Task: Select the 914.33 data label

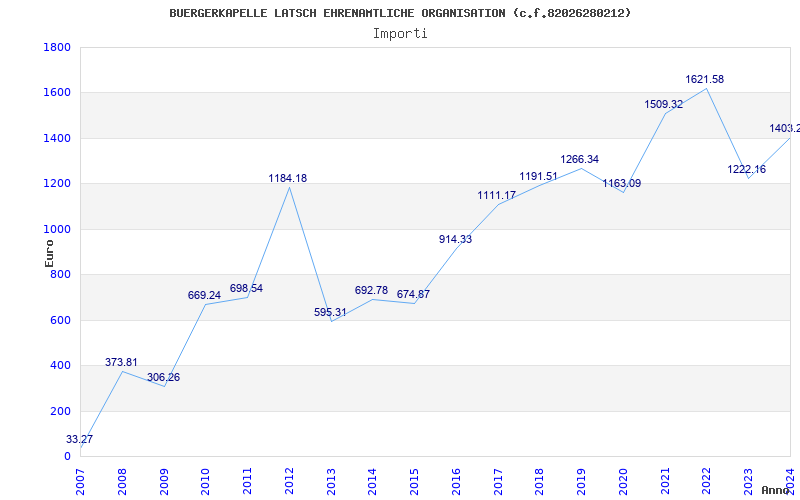Action: pyautogui.click(x=455, y=239)
